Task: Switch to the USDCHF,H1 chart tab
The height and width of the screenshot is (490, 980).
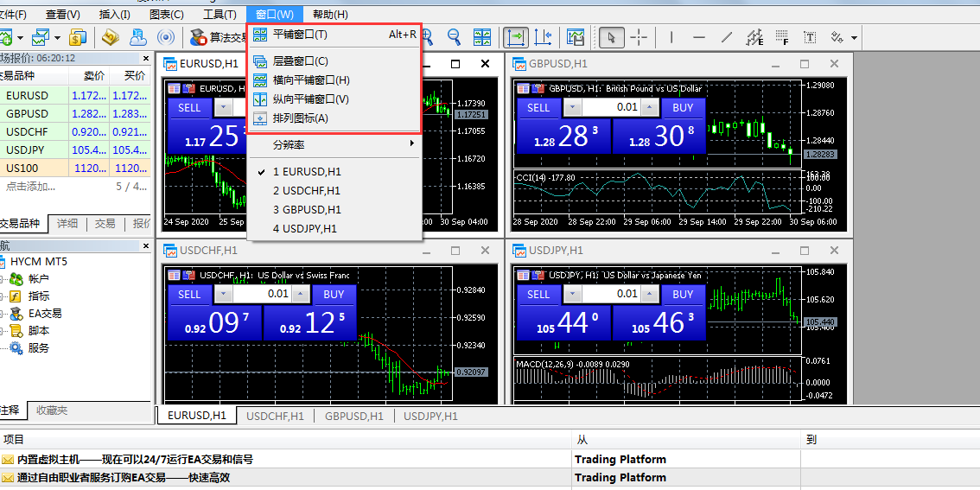Action: coord(275,416)
